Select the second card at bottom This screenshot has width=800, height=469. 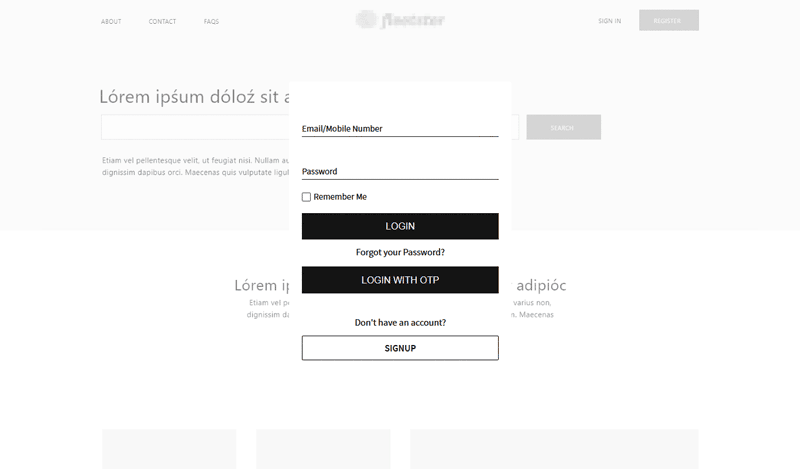[x=323, y=449]
